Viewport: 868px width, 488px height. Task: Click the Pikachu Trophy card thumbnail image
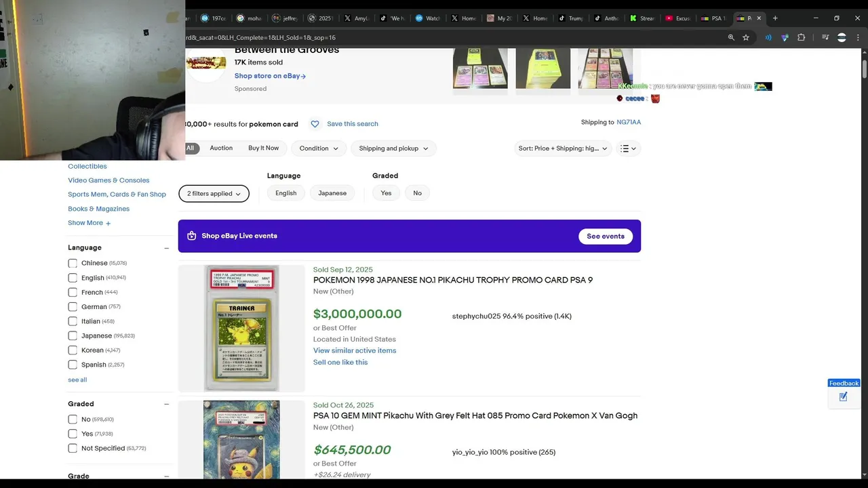[x=241, y=328]
